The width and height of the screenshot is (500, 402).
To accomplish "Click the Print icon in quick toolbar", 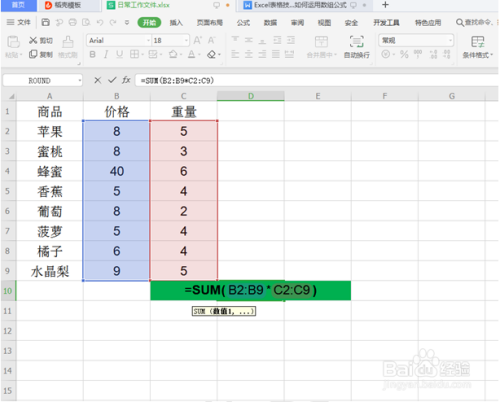I will pyautogui.click(x=72, y=22).
